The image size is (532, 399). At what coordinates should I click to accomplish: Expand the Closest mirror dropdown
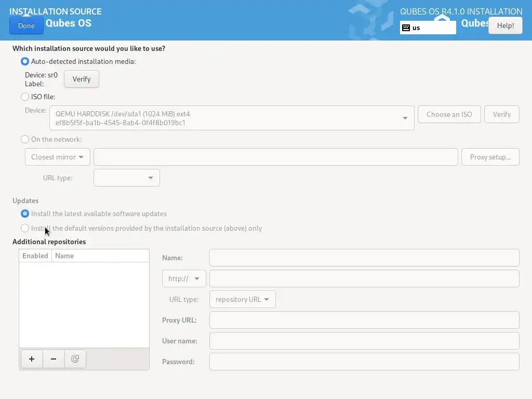(x=57, y=157)
